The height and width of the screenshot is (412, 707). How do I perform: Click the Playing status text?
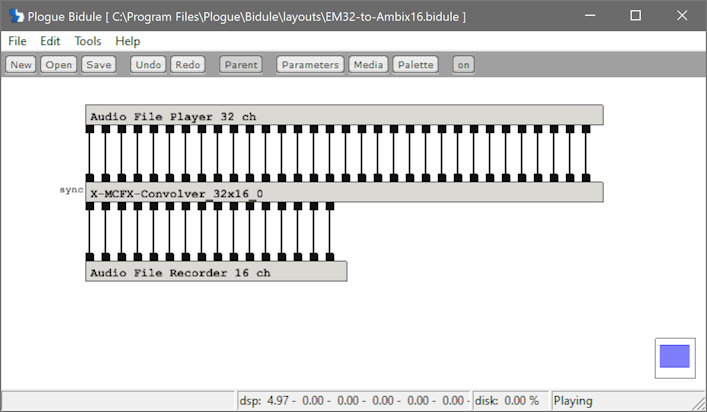coord(573,401)
